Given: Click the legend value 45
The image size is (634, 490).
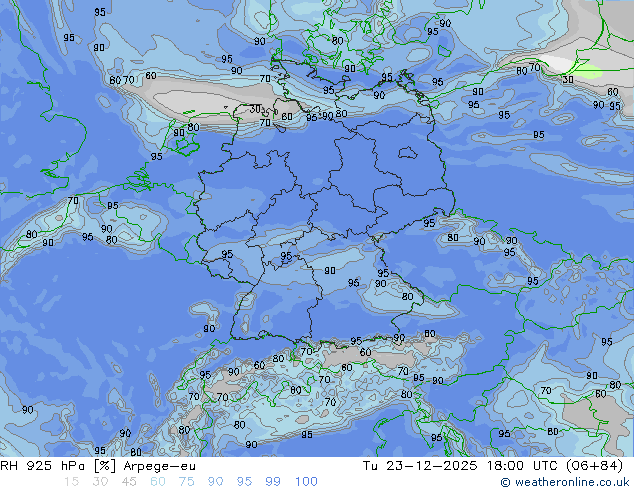Looking at the screenshot, I should tap(129, 482).
